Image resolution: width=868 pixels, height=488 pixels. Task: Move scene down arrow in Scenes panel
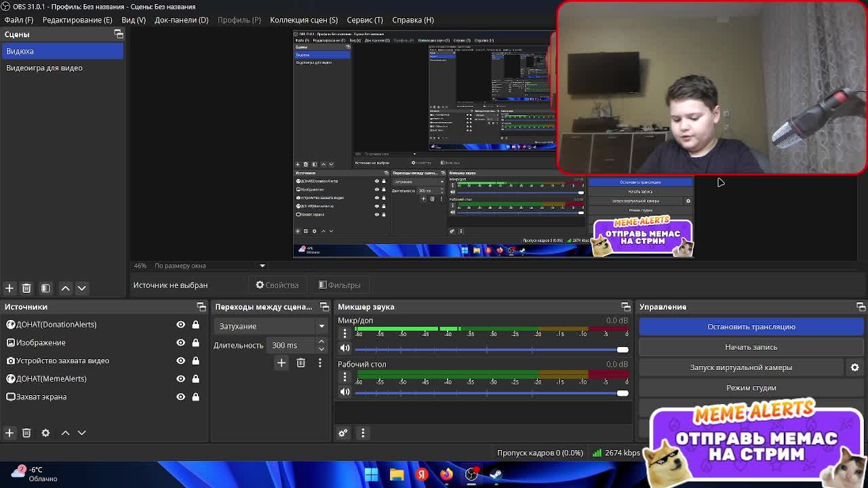coord(81,288)
